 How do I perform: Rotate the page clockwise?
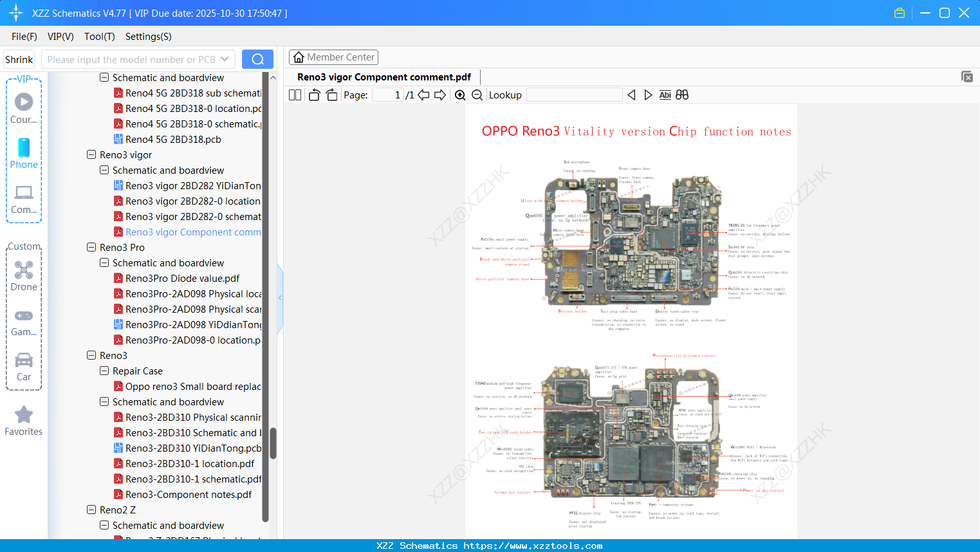point(331,95)
